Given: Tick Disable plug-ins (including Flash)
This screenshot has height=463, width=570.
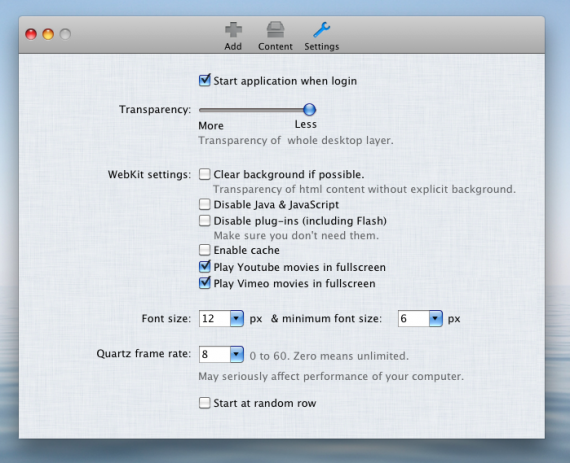Looking at the screenshot, I should point(205,221).
